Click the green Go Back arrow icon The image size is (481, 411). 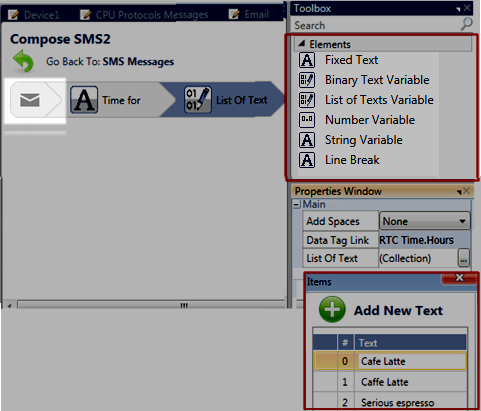[x=23, y=61]
